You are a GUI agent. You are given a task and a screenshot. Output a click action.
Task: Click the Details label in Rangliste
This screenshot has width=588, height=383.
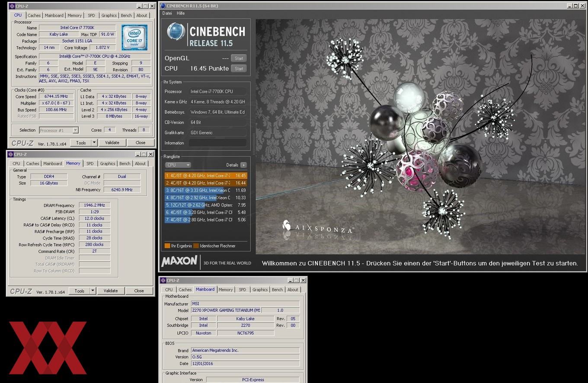tap(232, 165)
